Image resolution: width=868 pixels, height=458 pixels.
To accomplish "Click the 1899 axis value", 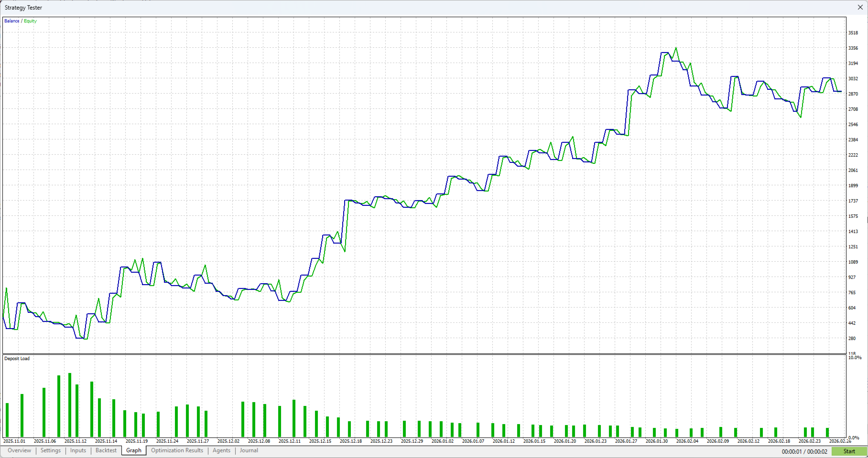I will tap(853, 186).
